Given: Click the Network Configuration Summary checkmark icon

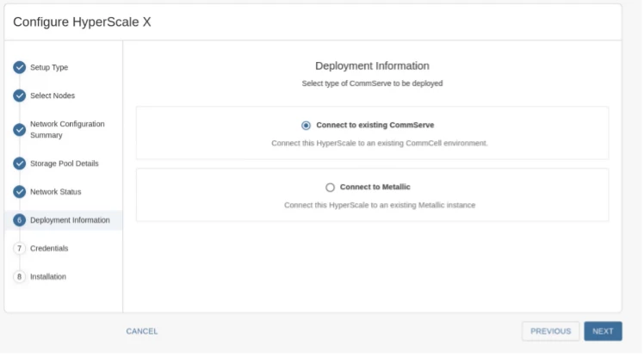Looking at the screenshot, I should coord(19,130).
